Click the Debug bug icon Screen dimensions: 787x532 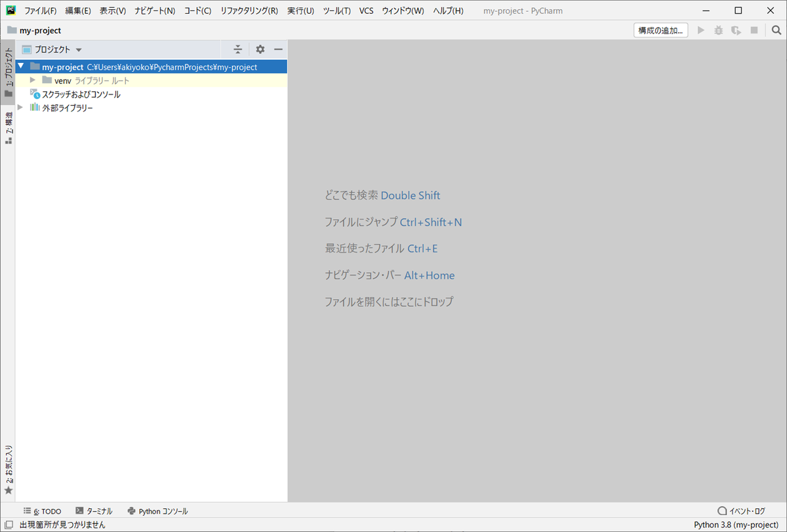[x=719, y=30]
